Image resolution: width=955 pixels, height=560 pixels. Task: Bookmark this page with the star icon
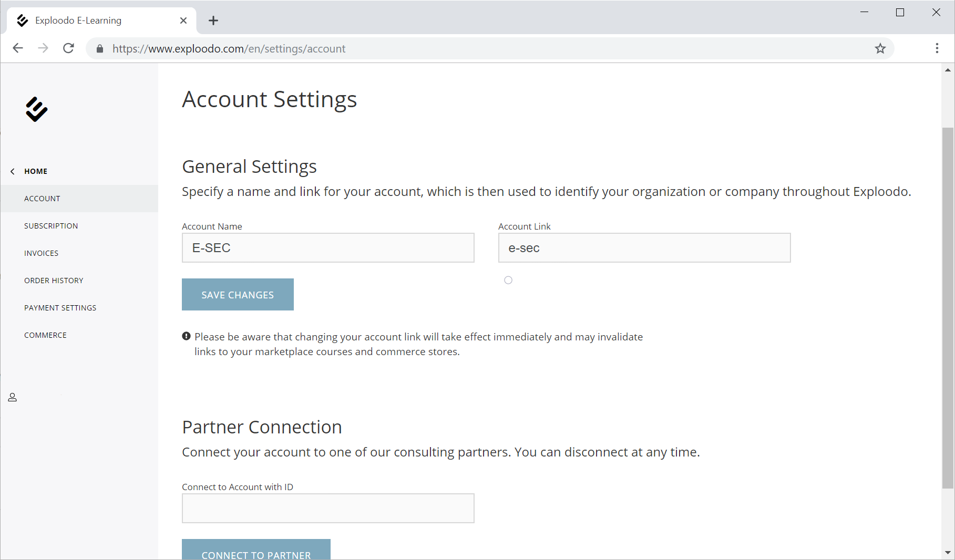coord(880,49)
